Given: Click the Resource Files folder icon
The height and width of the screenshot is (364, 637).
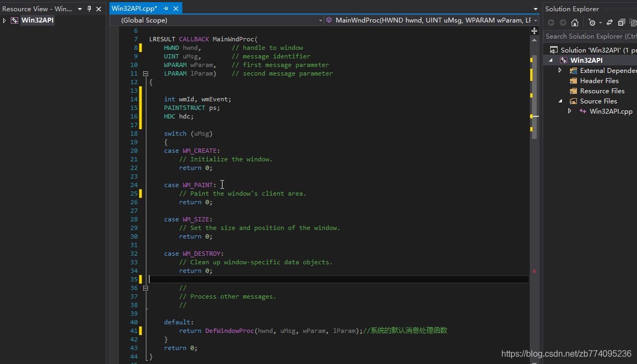Looking at the screenshot, I should click(x=573, y=91).
